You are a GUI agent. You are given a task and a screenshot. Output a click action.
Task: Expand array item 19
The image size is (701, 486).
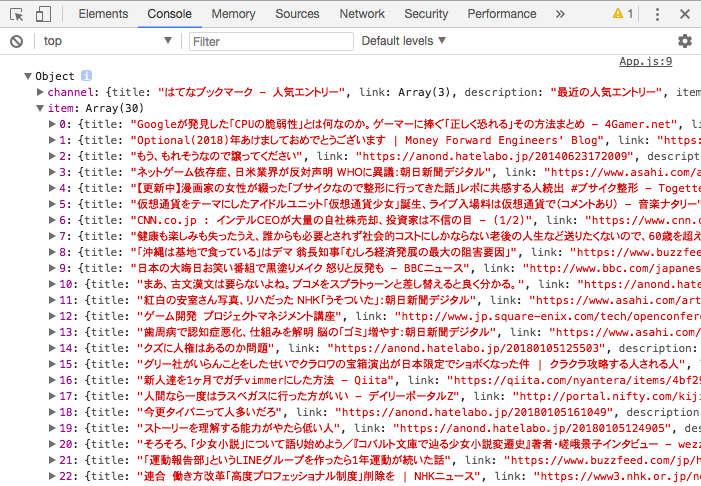pyautogui.click(x=52, y=428)
